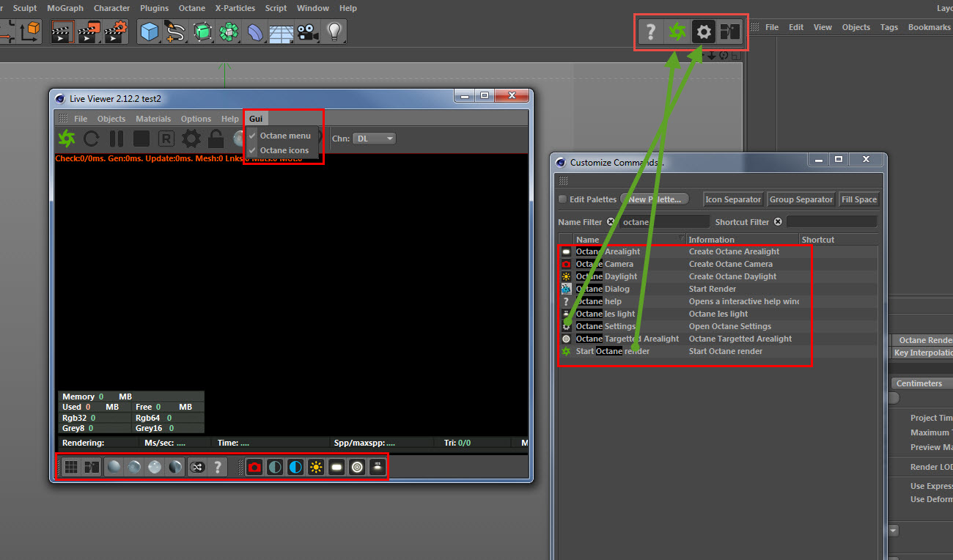The width and height of the screenshot is (953, 560).
Task: Open Materials menu in Live Viewer
Action: [153, 119]
